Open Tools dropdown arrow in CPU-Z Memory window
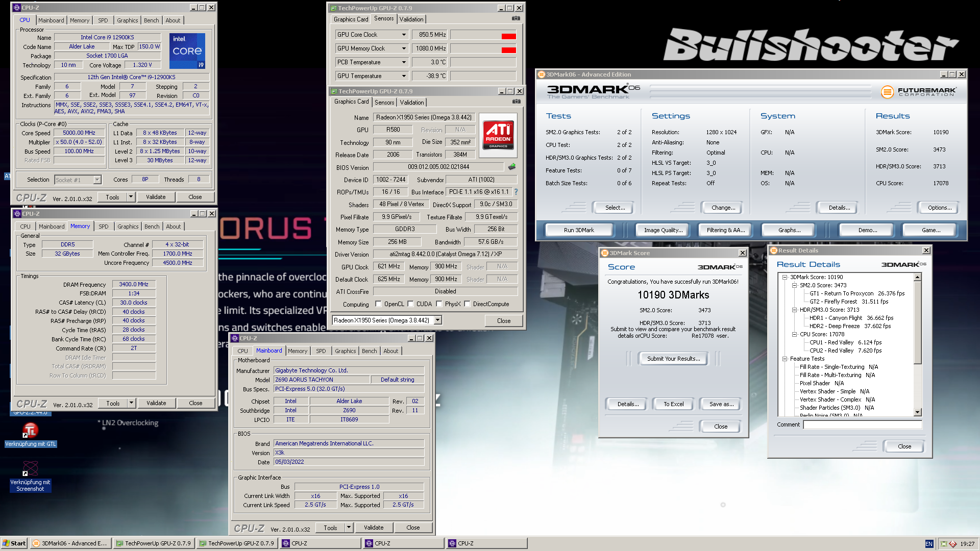Screen dimensions: 980x551 (131, 403)
